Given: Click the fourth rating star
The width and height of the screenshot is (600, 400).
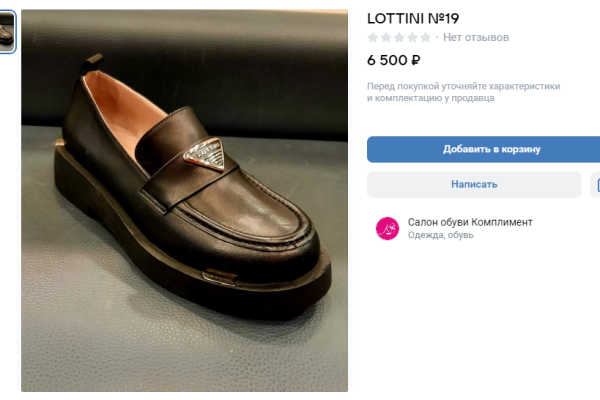Looking at the screenshot, I should tap(412, 38).
